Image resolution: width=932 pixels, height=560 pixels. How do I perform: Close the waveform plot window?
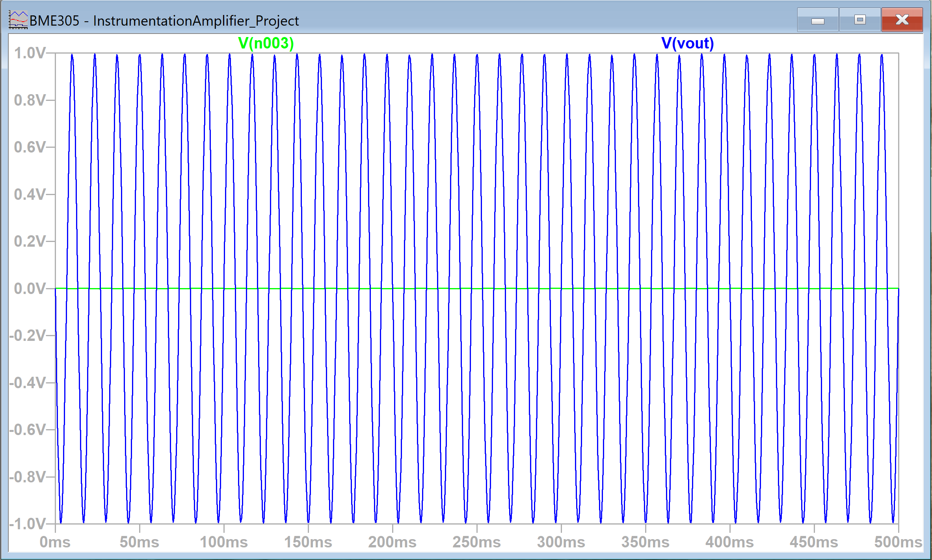[902, 19]
